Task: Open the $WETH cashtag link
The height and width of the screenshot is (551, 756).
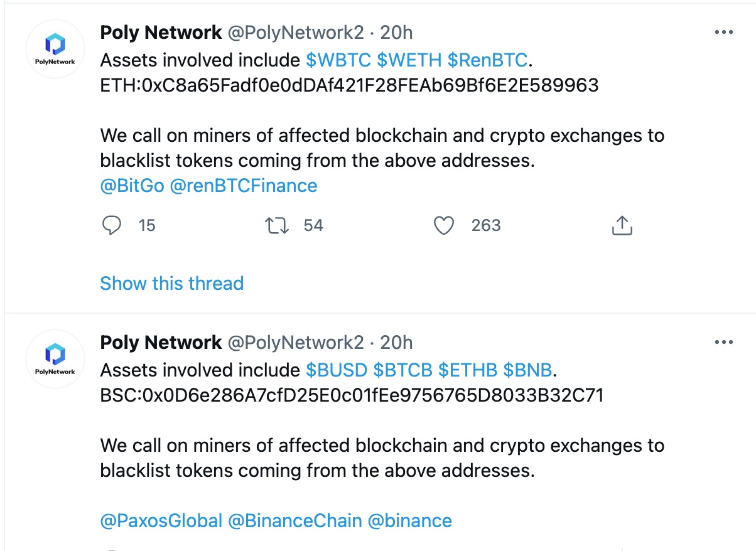Action: click(x=409, y=60)
